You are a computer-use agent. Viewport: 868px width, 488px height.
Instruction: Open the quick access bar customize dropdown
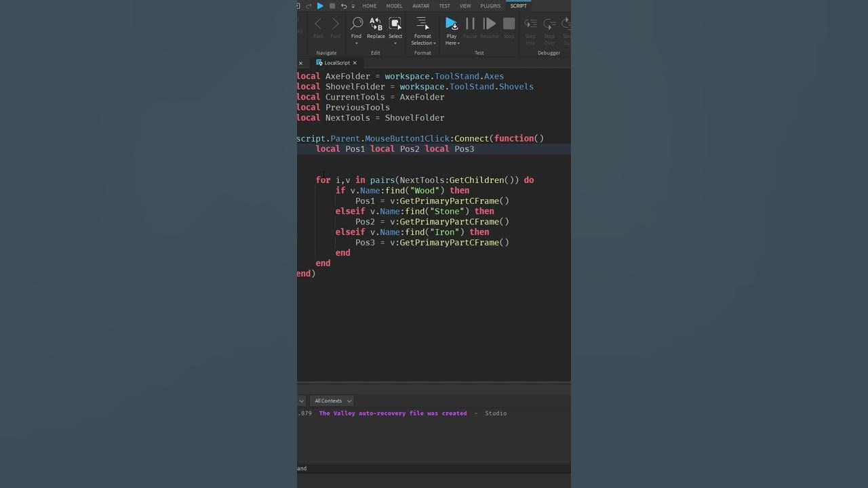(x=353, y=6)
